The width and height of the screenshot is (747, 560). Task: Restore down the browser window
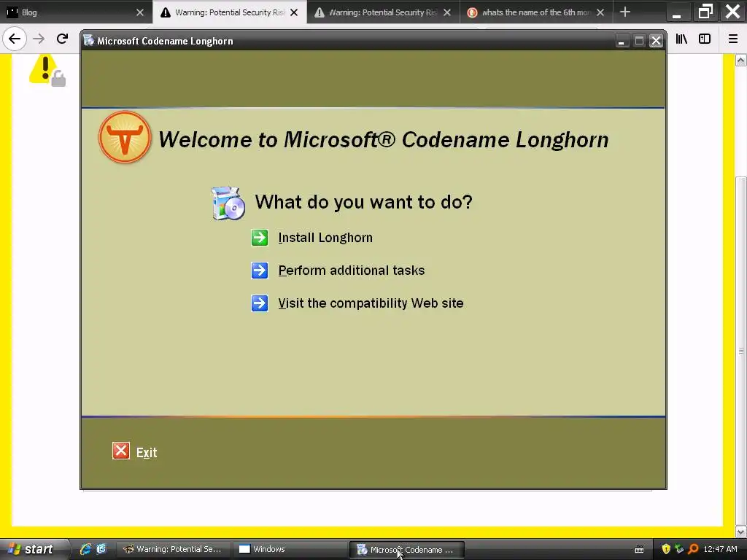(x=705, y=12)
